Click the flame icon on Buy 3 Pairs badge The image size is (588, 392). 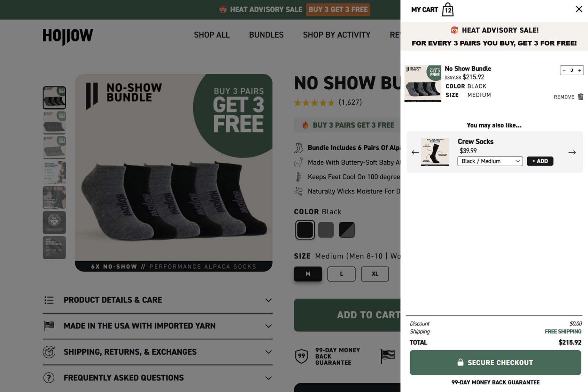(305, 125)
